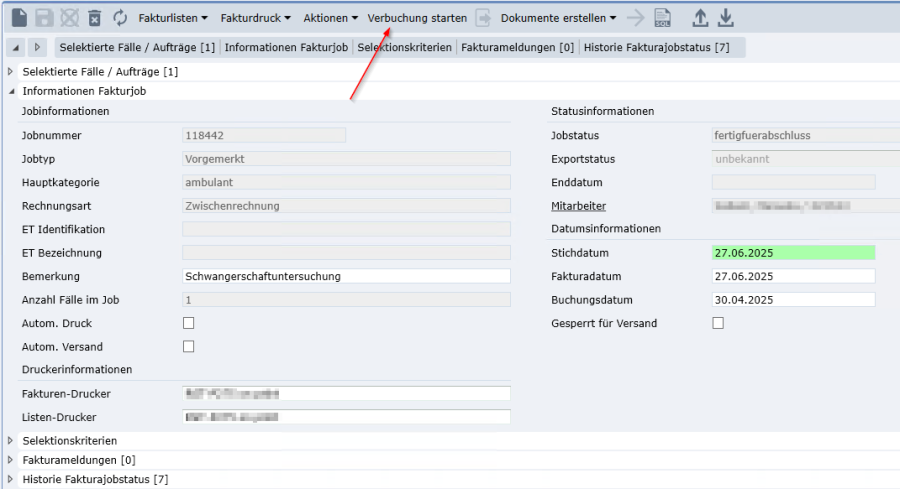Click the collapse-all triangle in tab bar

click(15, 48)
